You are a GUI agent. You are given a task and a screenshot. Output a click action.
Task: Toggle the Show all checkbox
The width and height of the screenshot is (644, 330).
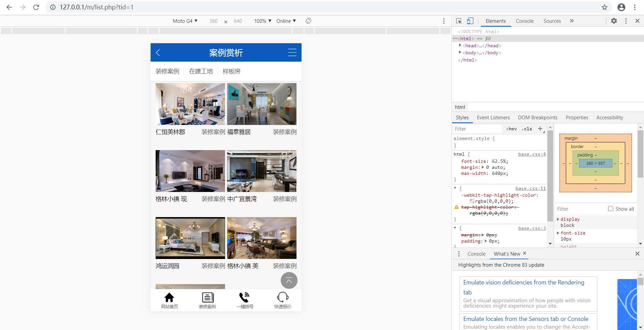(610, 209)
